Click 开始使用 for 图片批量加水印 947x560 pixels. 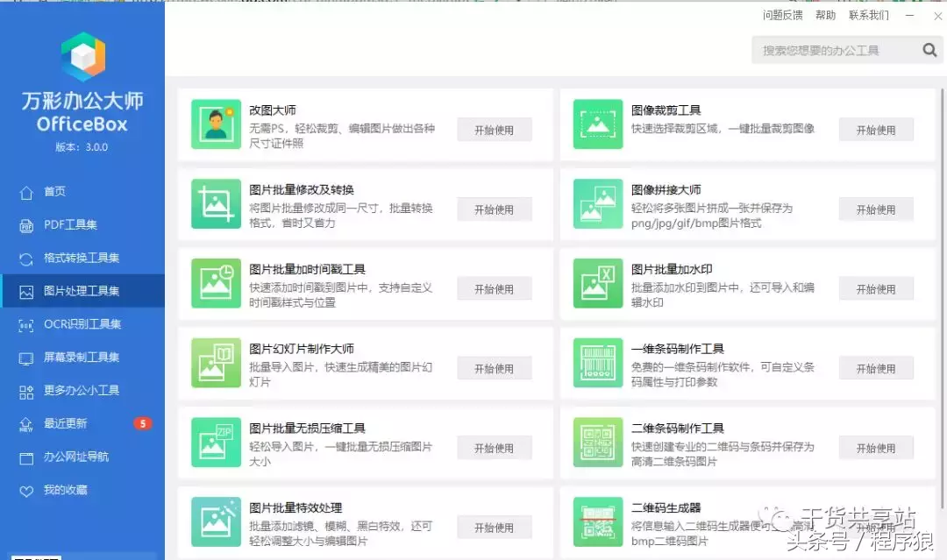point(876,289)
